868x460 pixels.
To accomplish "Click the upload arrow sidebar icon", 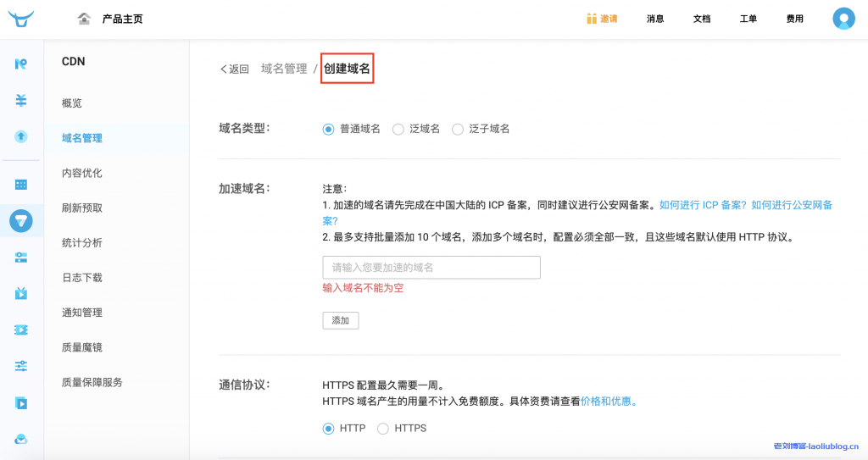I will click(x=21, y=136).
